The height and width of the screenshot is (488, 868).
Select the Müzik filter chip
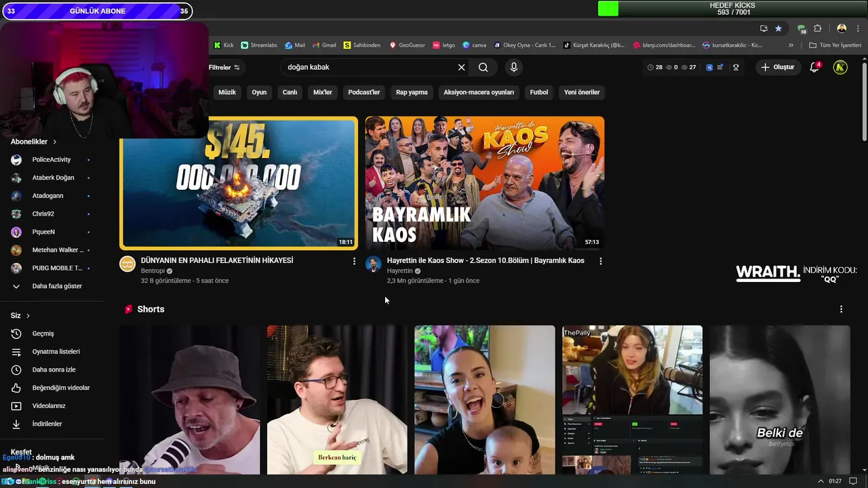227,92
